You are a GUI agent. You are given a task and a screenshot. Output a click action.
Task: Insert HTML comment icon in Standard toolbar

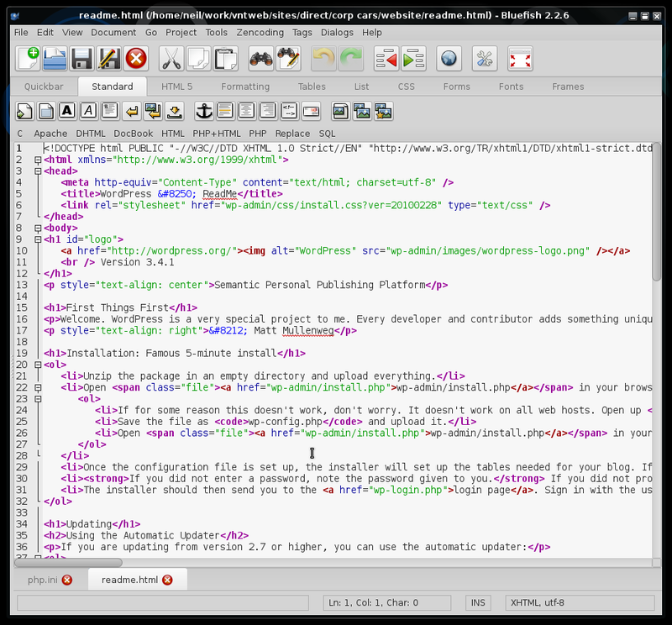pyautogui.click(x=289, y=111)
